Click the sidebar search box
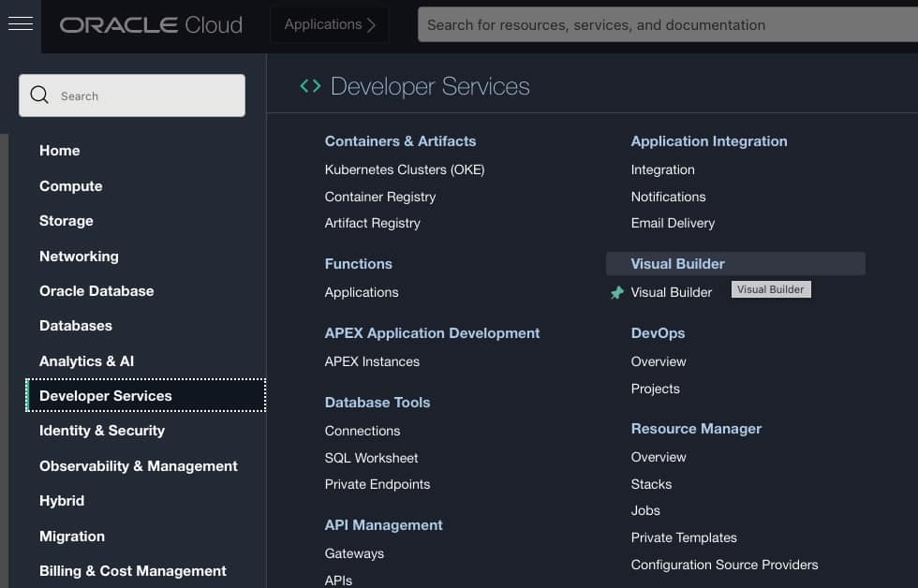 point(132,95)
